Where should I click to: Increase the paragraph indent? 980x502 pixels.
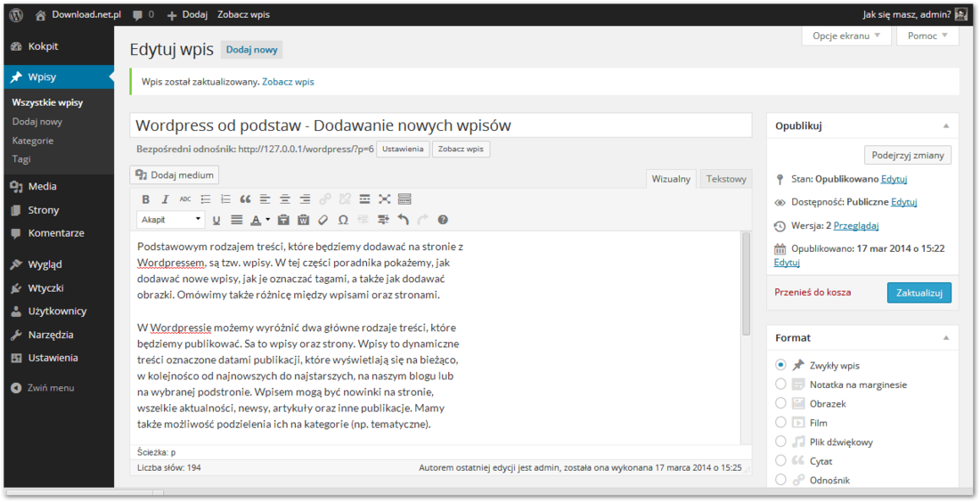(x=383, y=220)
